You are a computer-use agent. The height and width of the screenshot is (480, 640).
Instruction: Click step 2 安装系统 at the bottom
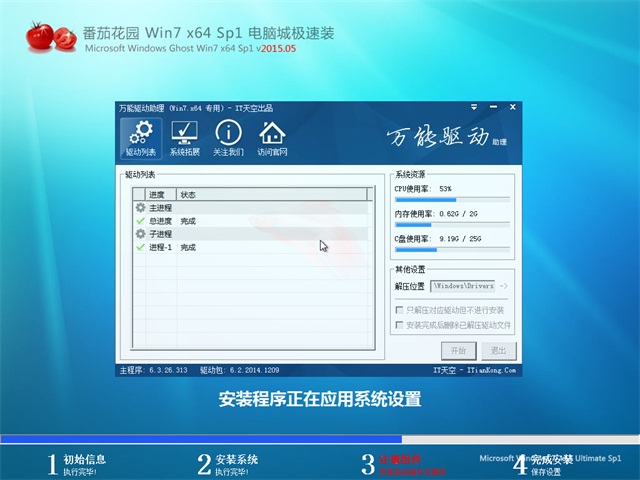pos(228,464)
